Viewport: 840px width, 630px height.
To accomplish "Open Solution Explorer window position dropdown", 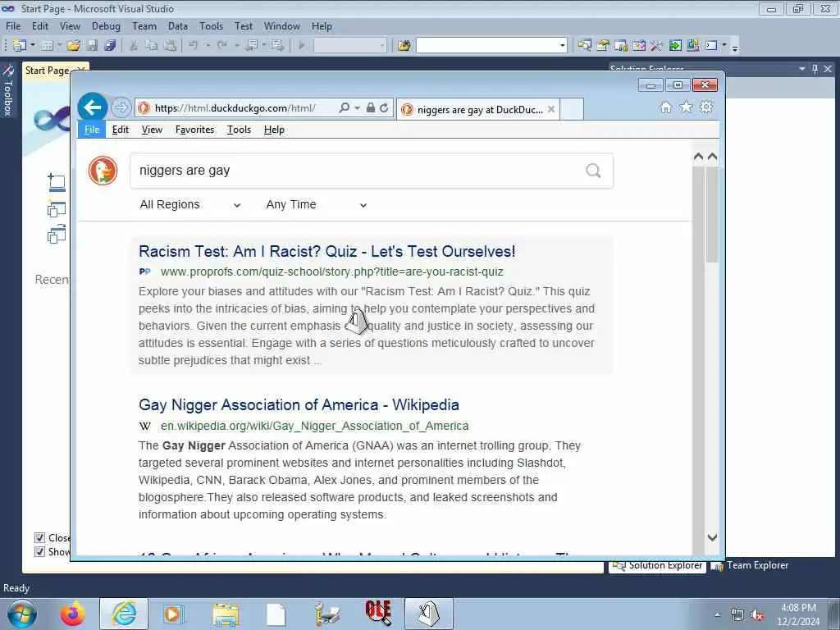I will tap(802, 69).
